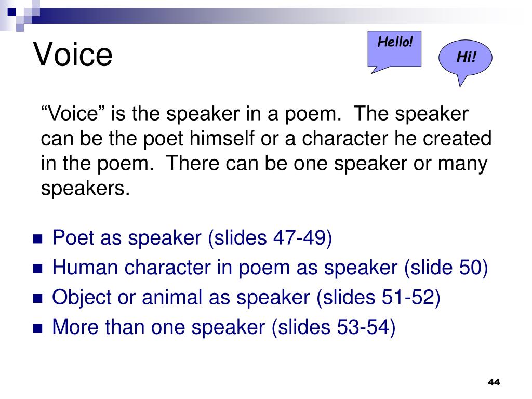Click the word "speakers." ending the definition paragraph

(x=85, y=189)
